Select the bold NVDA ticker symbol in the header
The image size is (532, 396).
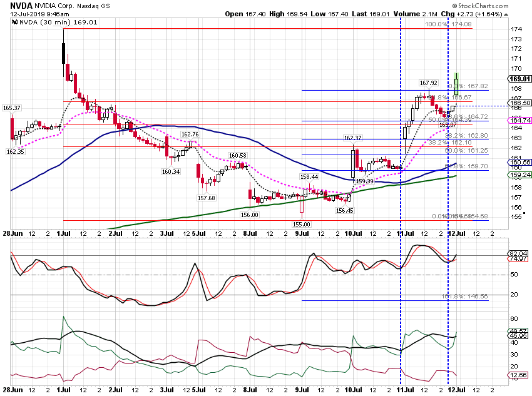[21, 6]
